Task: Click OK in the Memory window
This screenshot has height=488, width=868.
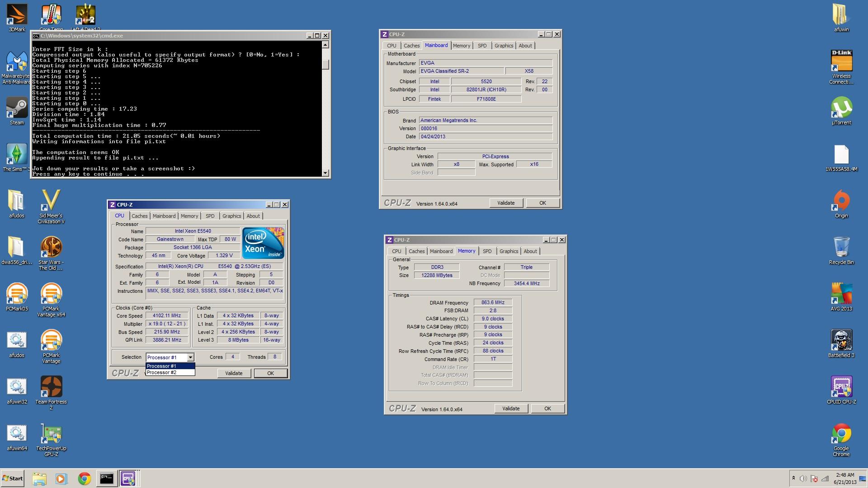Action: tap(547, 408)
